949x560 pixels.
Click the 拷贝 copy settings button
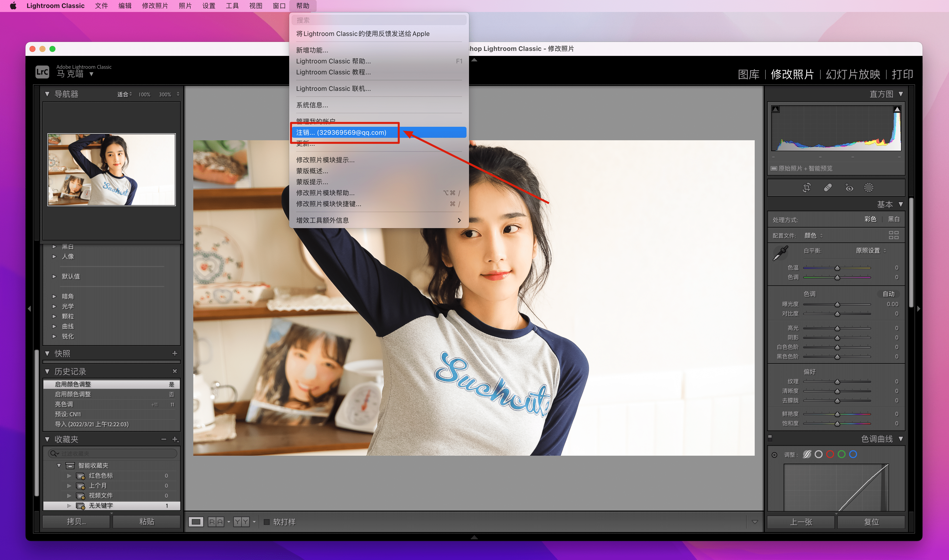[x=76, y=522]
